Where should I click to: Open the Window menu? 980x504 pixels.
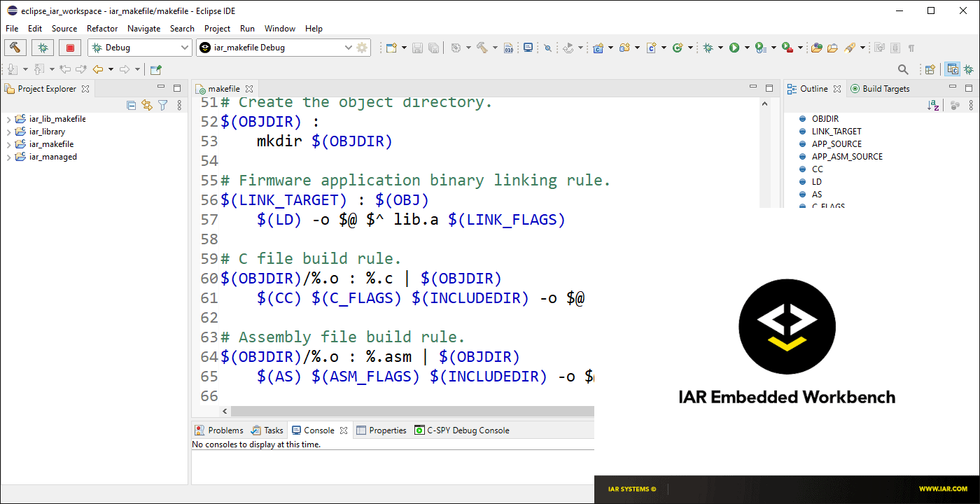(x=280, y=29)
